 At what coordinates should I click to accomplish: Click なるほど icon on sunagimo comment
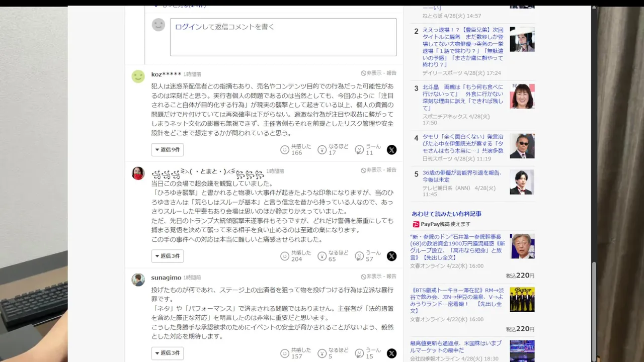click(322, 353)
